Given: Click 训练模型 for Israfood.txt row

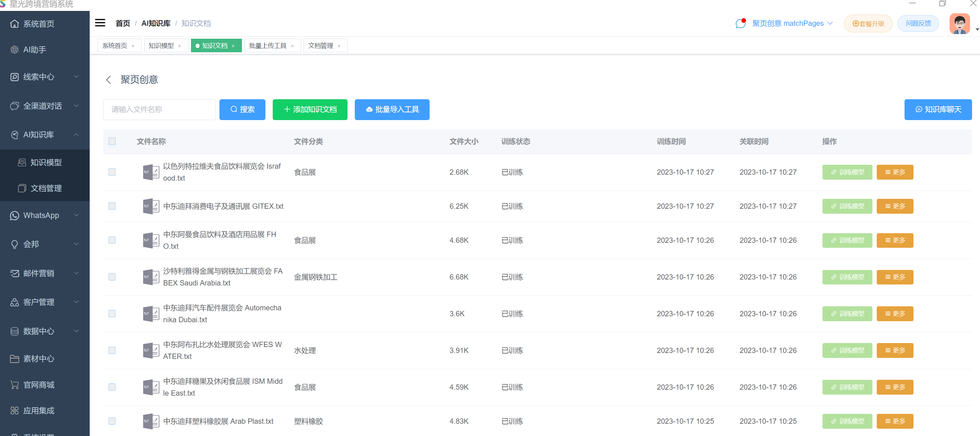Looking at the screenshot, I should click(847, 172).
